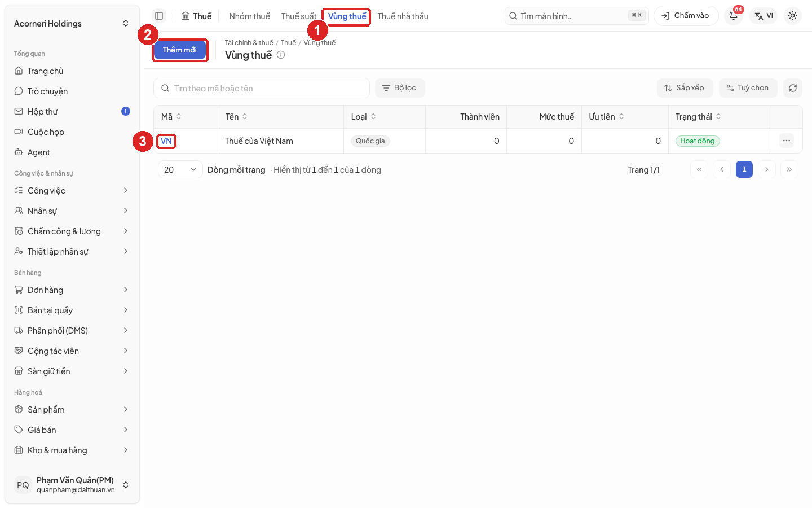Click the Sắp xếp sort button
Image resolution: width=812 pixels, height=508 pixels.
685,88
